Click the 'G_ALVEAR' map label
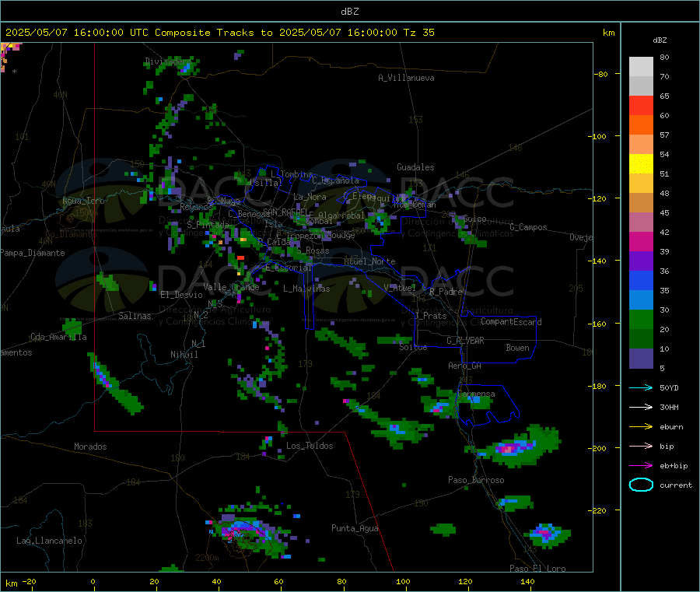This screenshot has width=700, height=592. (x=465, y=341)
